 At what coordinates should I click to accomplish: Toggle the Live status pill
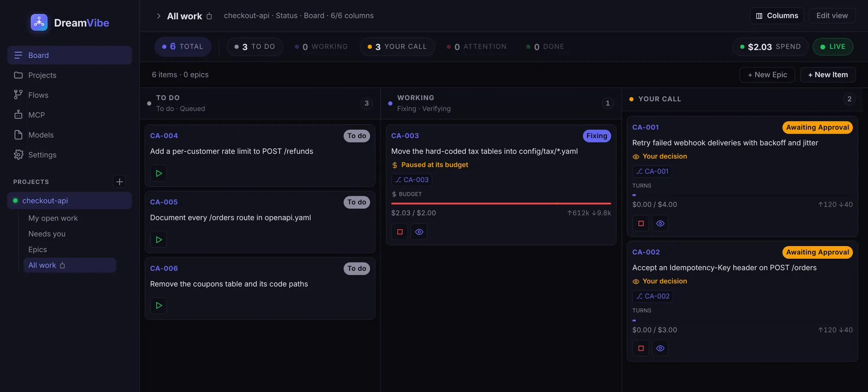coord(833,46)
